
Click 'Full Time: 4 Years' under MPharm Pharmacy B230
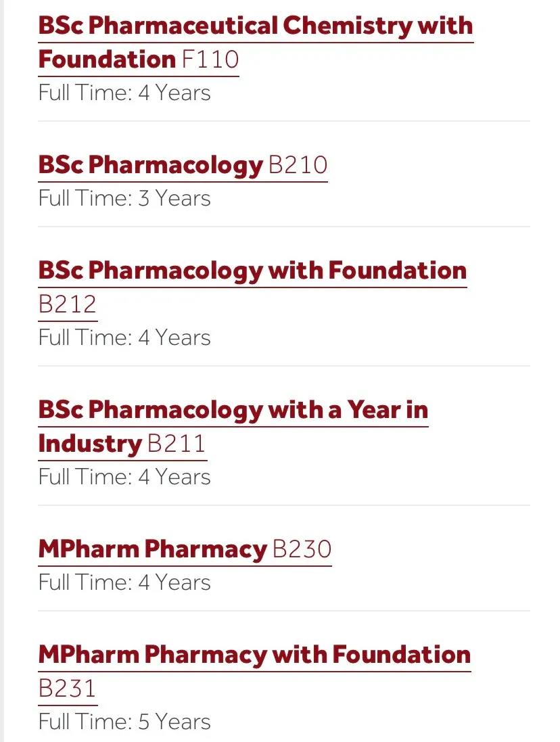pos(124,582)
